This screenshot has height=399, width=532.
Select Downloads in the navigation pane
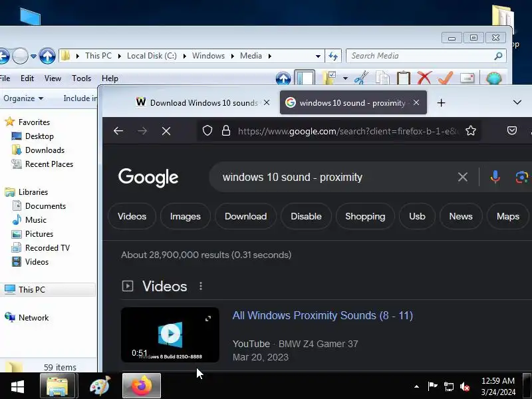coord(45,150)
